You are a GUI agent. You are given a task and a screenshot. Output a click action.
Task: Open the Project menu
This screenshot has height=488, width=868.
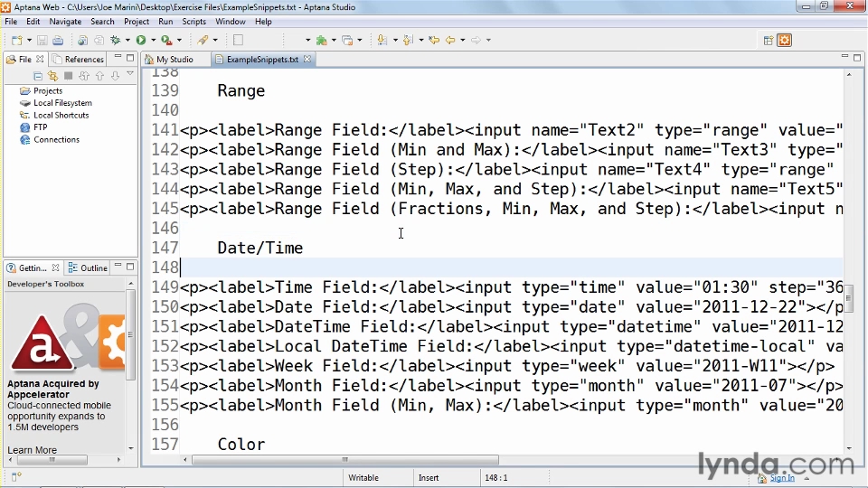(137, 22)
